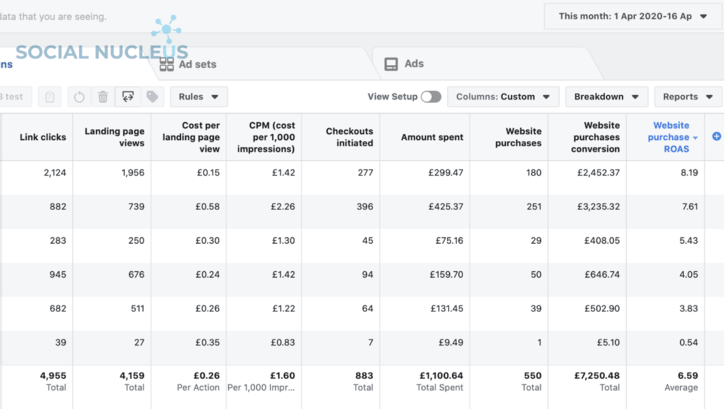Switch to the Ads tab
The width and height of the screenshot is (727, 409).
[x=413, y=64]
